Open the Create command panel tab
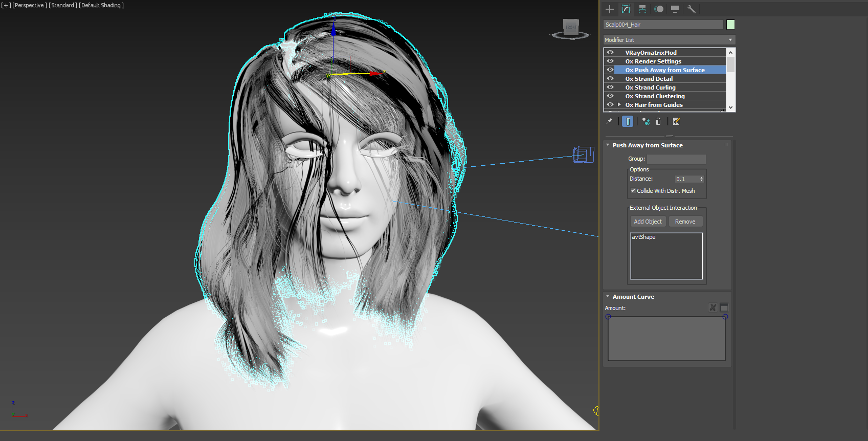868x441 pixels. (609, 9)
